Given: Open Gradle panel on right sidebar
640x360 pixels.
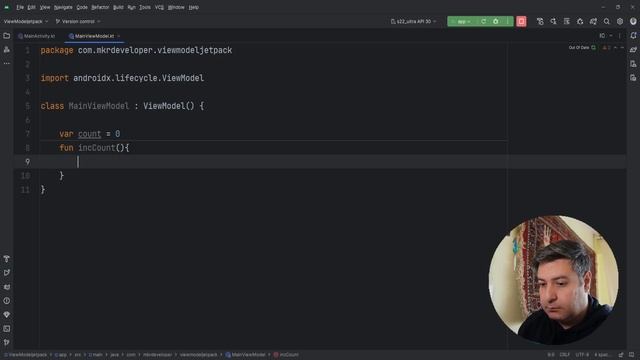Looking at the screenshot, I should coord(633,50).
